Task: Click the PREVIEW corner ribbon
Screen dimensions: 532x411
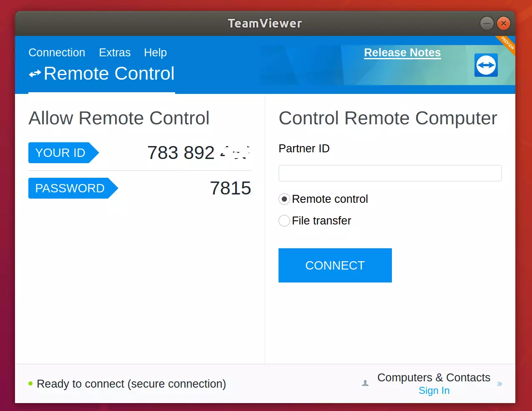Action: click(x=506, y=44)
